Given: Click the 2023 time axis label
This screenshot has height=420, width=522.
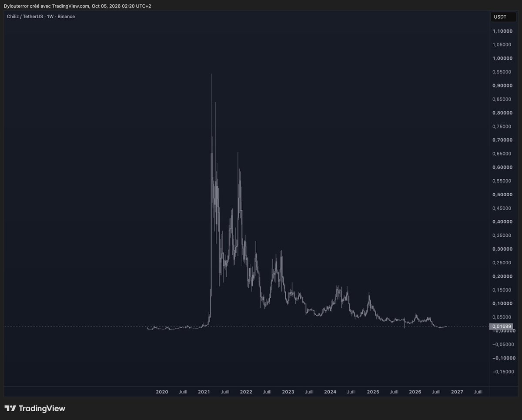Looking at the screenshot, I should (288, 392).
